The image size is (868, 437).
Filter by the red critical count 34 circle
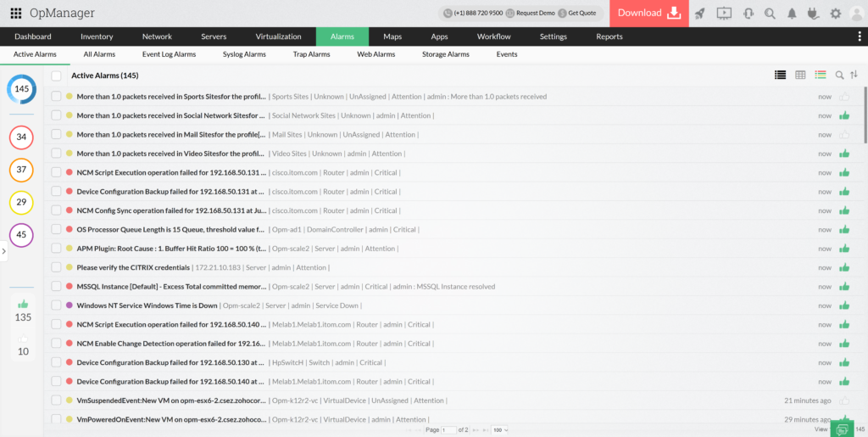21,137
